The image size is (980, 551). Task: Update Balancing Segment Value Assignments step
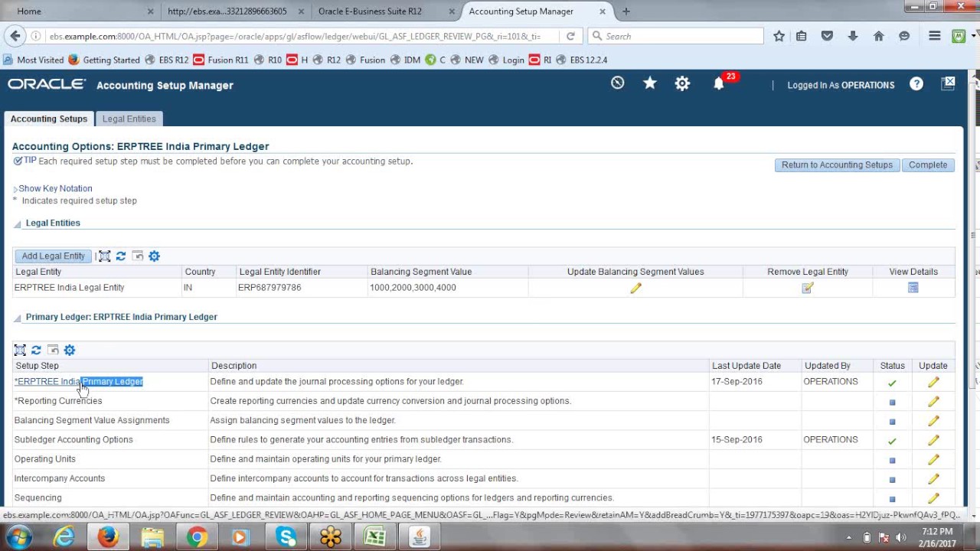pyautogui.click(x=933, y=421)
